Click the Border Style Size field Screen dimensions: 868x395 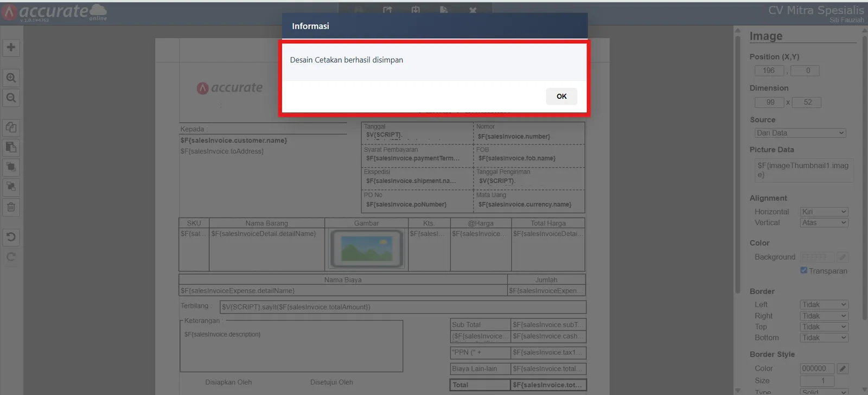point(818,381)
